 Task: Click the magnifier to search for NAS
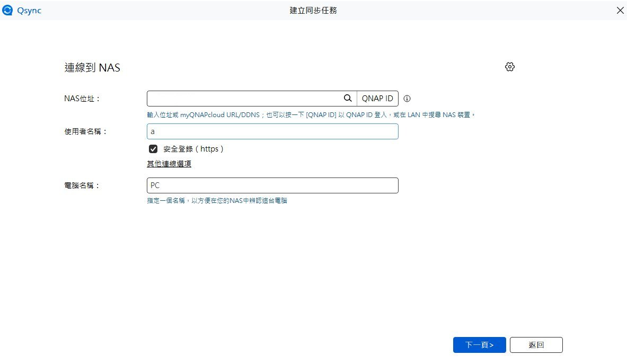(x=348, y=99)
